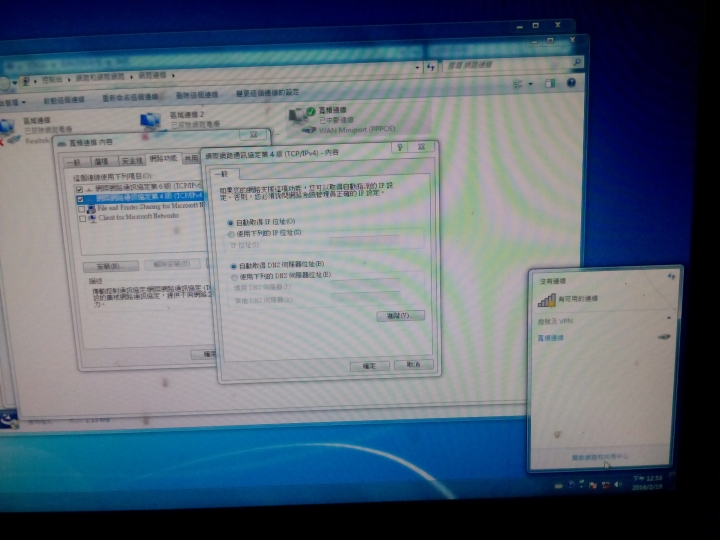This screenshot has width=720, height=540.
Task: Open the 開啟網路和共用中心 link
Action: (x=599, y=457)
